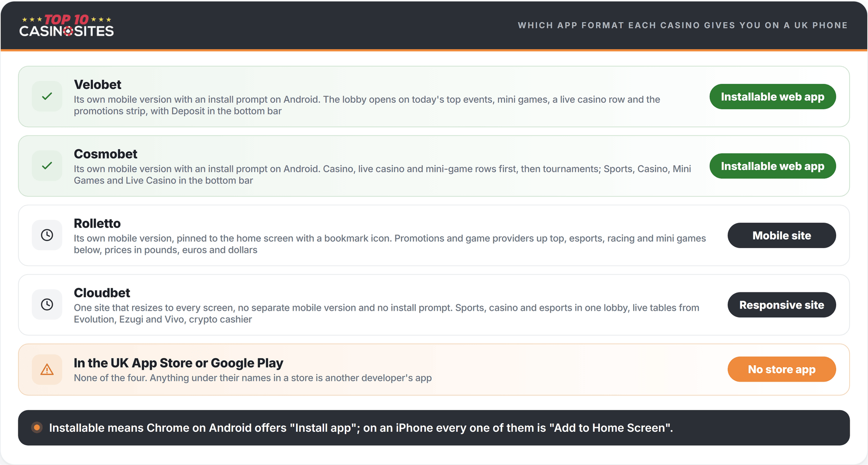
Task: Click the orange No store app badge
Action: (782, 369)
